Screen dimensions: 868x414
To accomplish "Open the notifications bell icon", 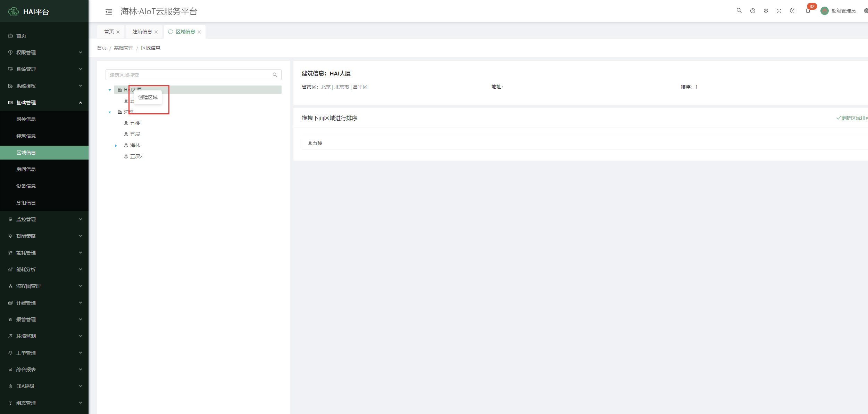I will (808, 11).
